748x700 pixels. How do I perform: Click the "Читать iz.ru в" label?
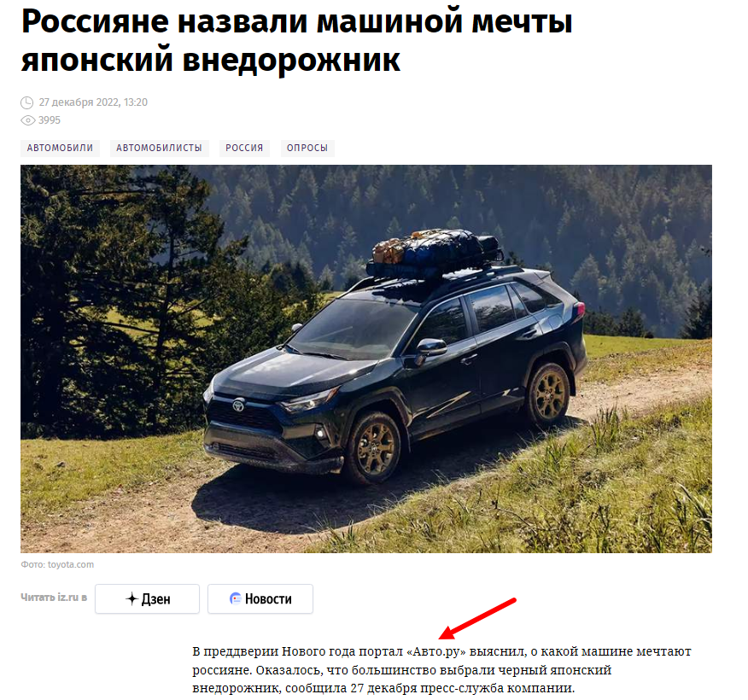54,598
